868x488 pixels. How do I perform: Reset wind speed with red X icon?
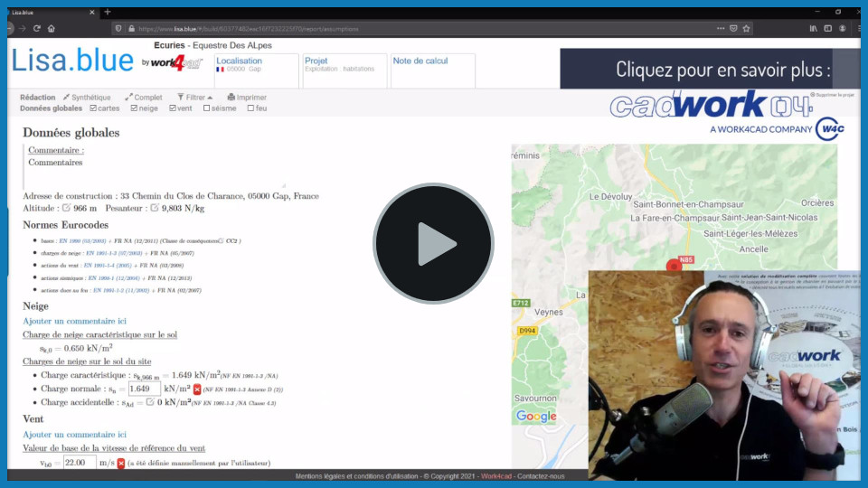120,463
